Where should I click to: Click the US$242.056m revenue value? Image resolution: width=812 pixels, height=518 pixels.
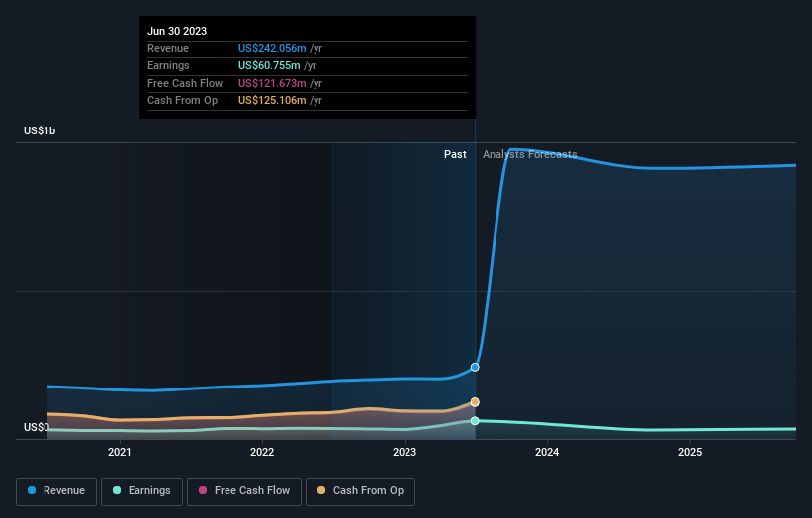(272, 48)
